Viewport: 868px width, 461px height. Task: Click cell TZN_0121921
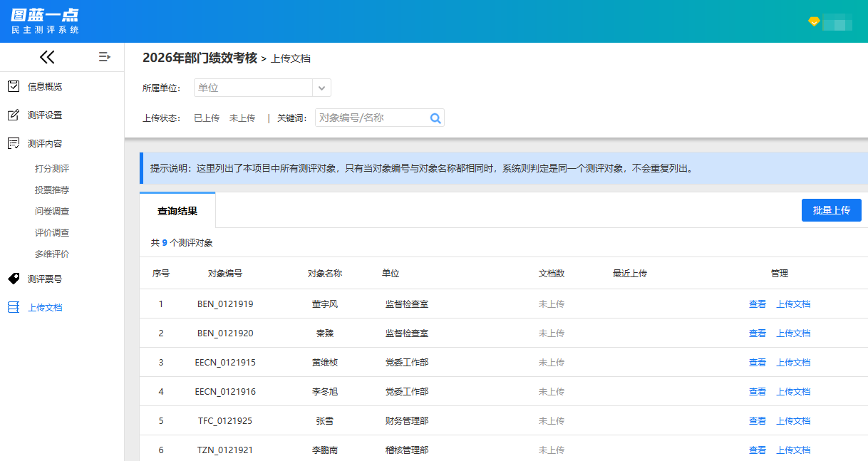click(x=225, y=450)
